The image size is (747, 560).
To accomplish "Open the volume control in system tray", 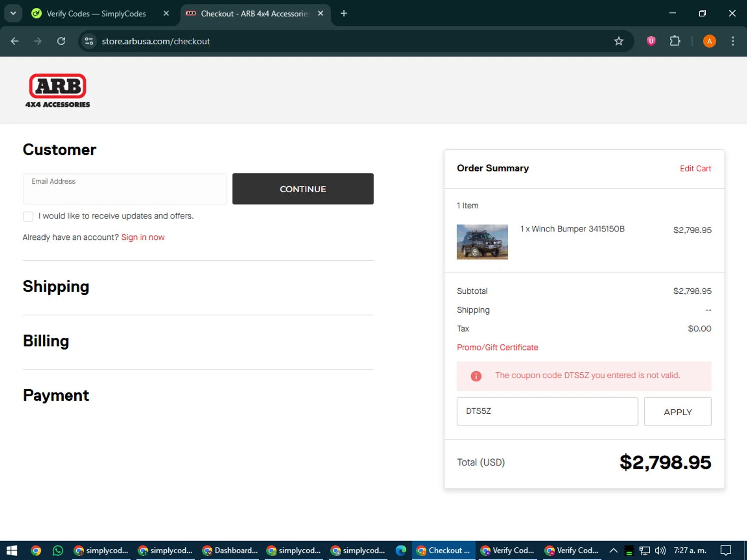I will click(660, 551).
